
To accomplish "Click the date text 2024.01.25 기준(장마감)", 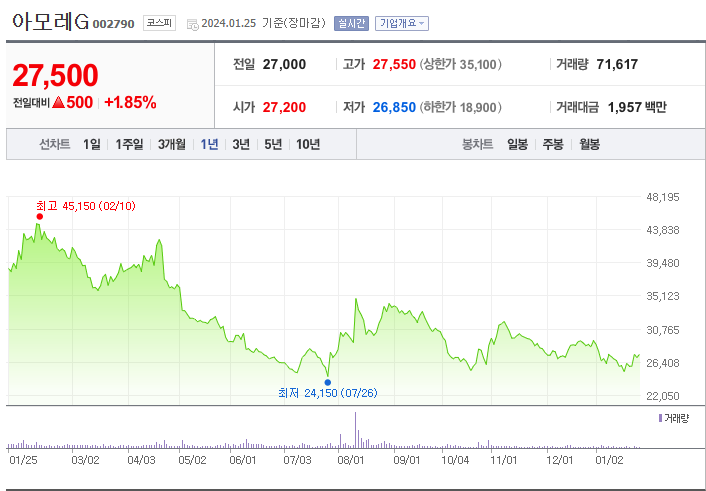I will [263, 23].
